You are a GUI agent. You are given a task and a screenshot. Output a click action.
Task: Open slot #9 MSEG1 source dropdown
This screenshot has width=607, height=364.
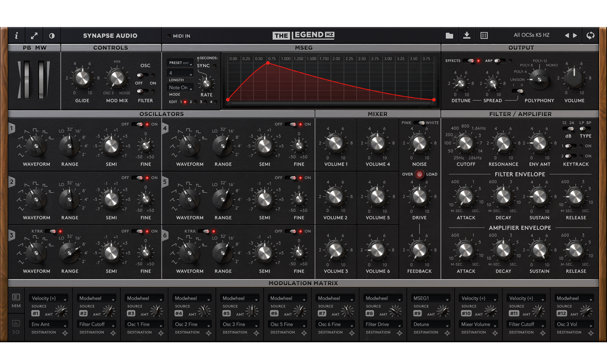point(430,298)
